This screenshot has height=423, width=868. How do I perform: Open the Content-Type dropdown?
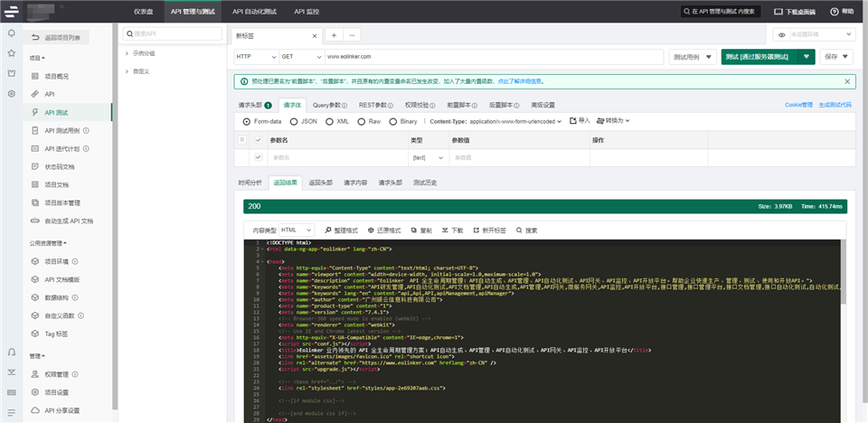pos(515,121)
